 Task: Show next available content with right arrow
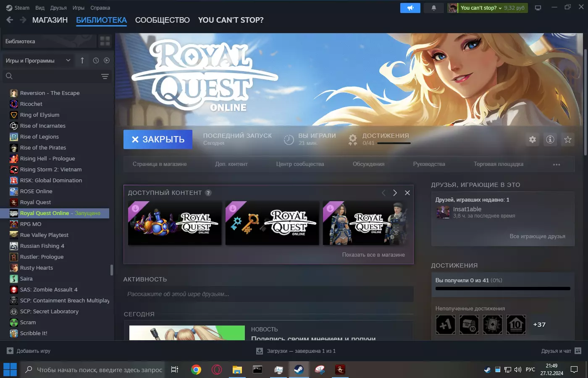(395, 193)
